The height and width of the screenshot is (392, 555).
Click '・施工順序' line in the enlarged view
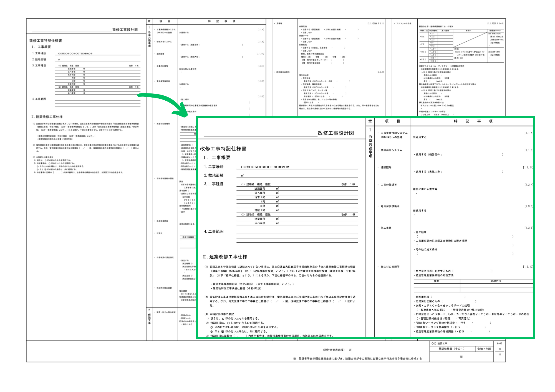(420, 232)
